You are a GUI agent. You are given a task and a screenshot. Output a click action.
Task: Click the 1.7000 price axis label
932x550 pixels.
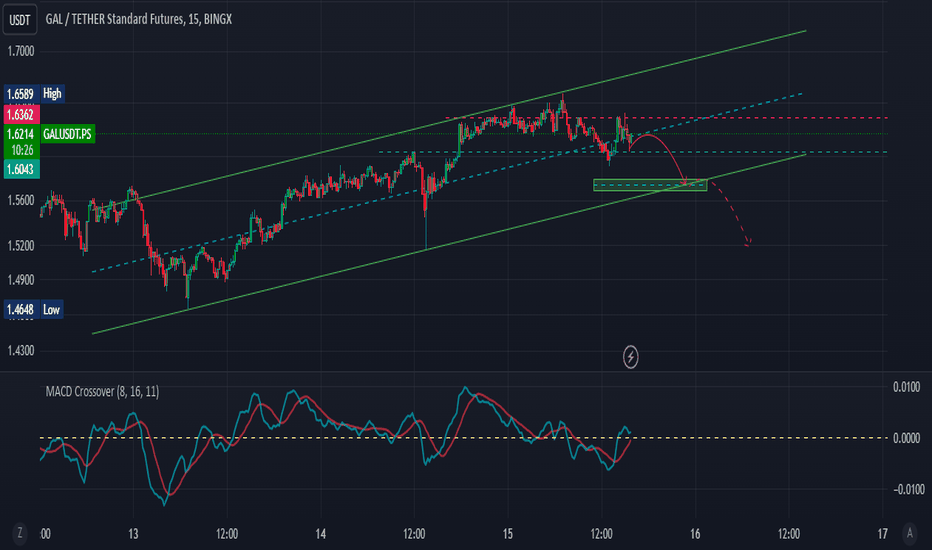[21, 51]
